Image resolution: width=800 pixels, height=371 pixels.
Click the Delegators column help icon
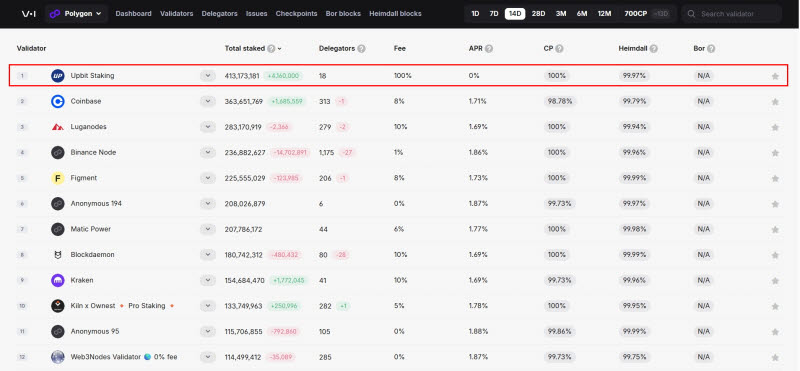[361, 48]
